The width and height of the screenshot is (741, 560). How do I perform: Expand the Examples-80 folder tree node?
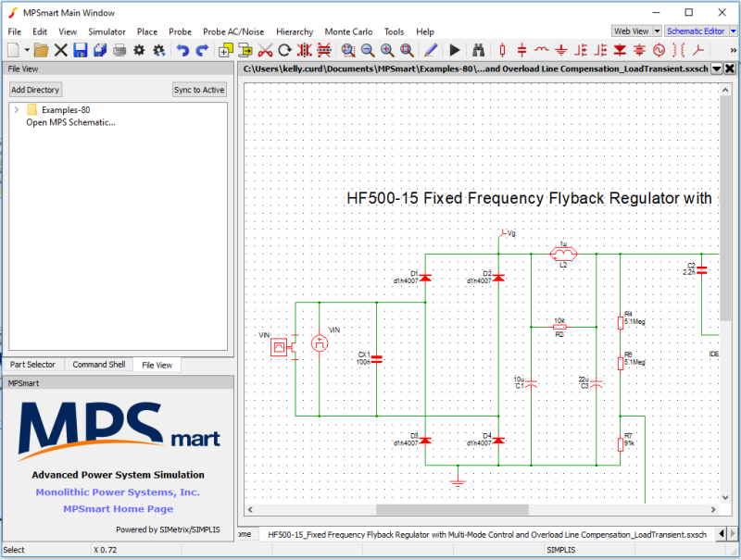tap(17, 110)
